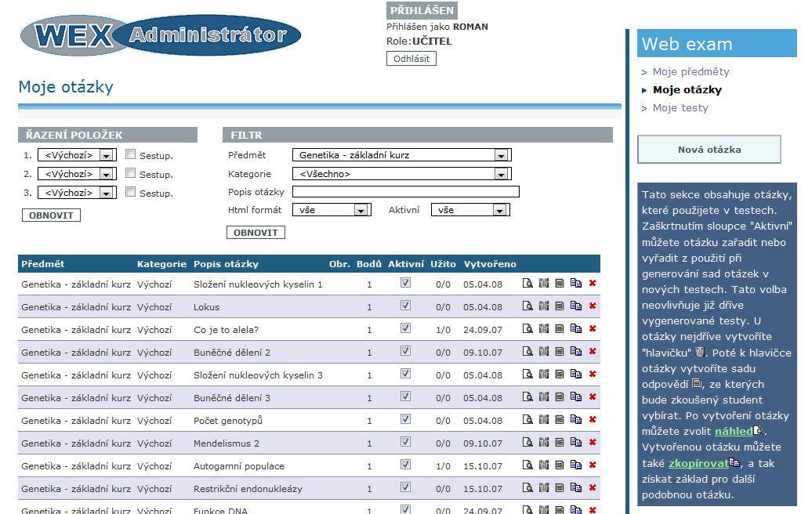Go to Moje předměty in the sidebar menu
Screen dimensions: 812x514
tap(691, 71)
